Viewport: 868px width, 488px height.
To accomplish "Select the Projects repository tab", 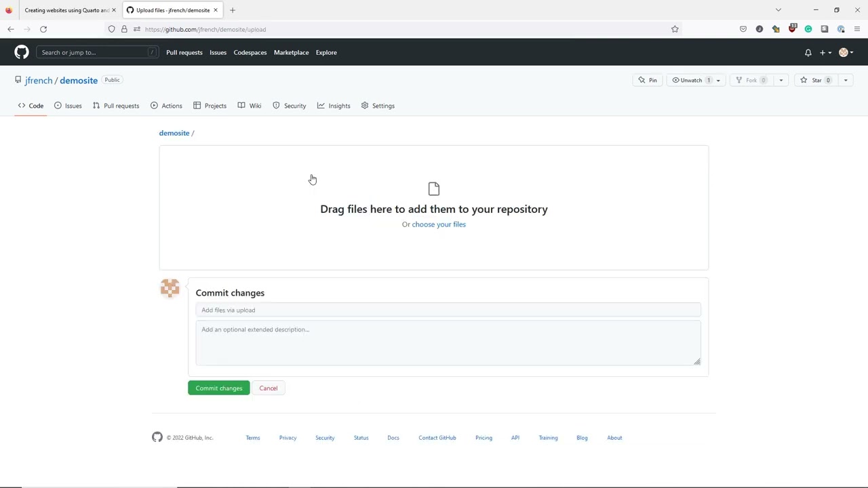I will [210, 106].
